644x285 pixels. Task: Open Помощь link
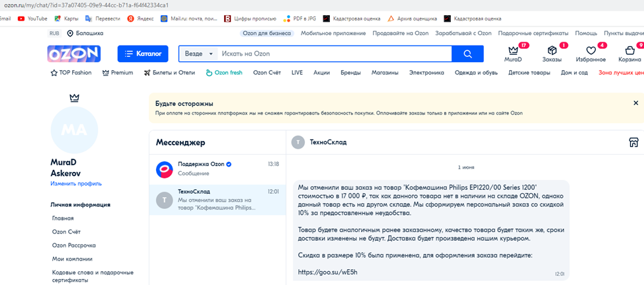[x=586, y=33]
